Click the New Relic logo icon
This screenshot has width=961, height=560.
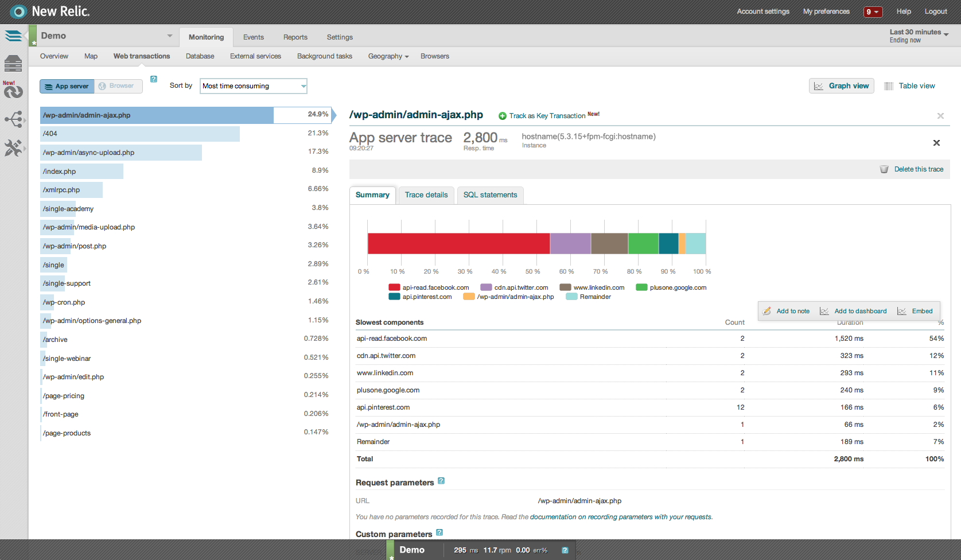18,11
